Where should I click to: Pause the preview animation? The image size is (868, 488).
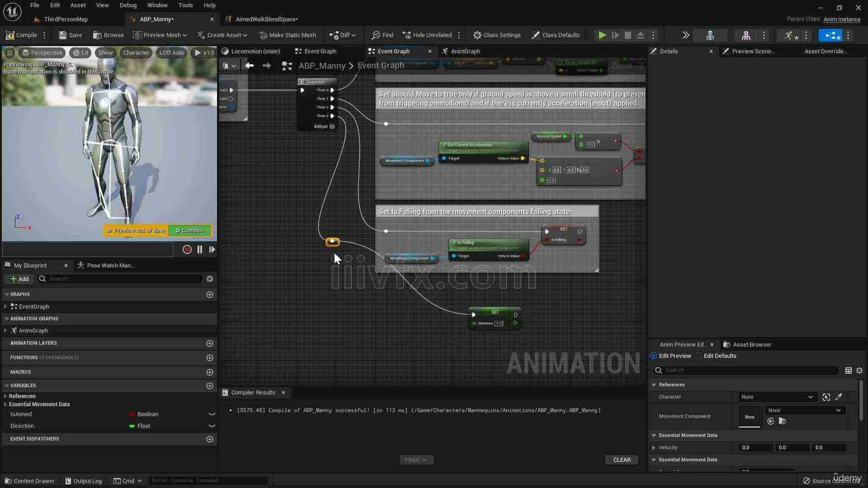pos(200,249)
